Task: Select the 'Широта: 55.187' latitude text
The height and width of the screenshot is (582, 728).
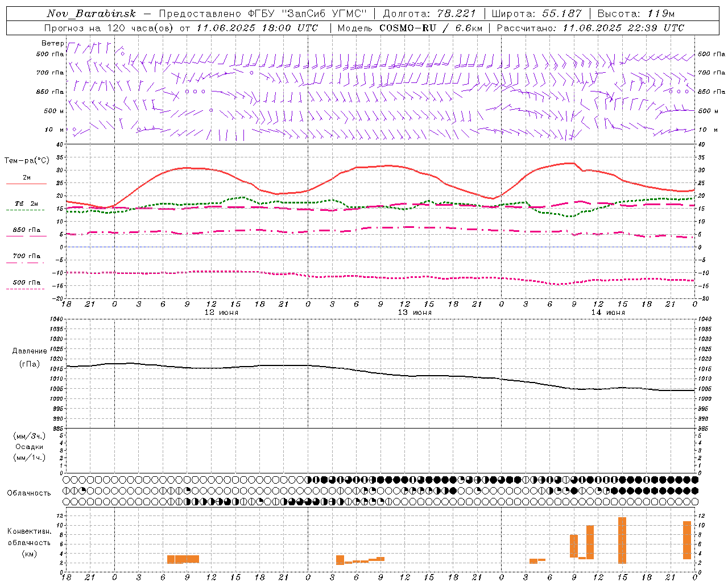Action: coord(536,14)
